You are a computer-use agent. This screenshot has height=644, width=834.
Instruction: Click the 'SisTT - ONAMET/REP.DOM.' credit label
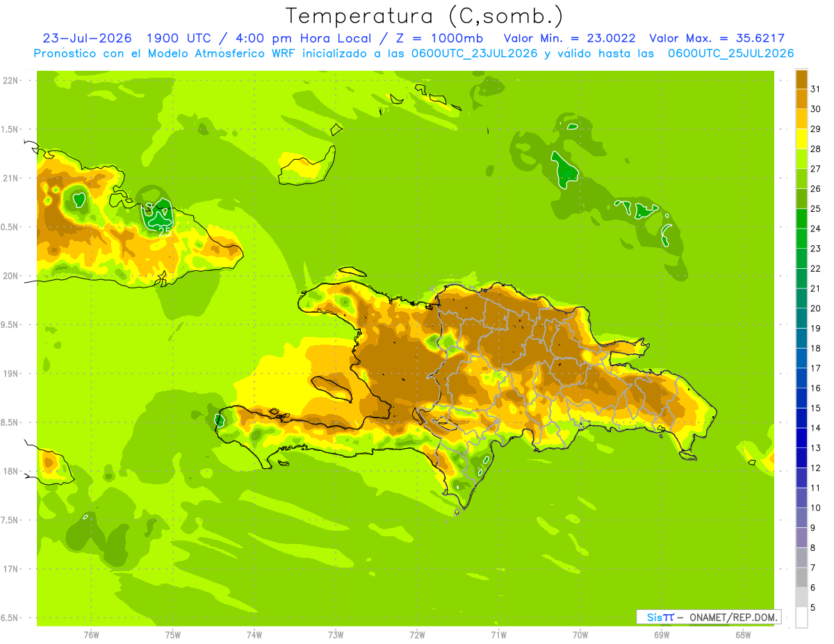tap(708, 617)
